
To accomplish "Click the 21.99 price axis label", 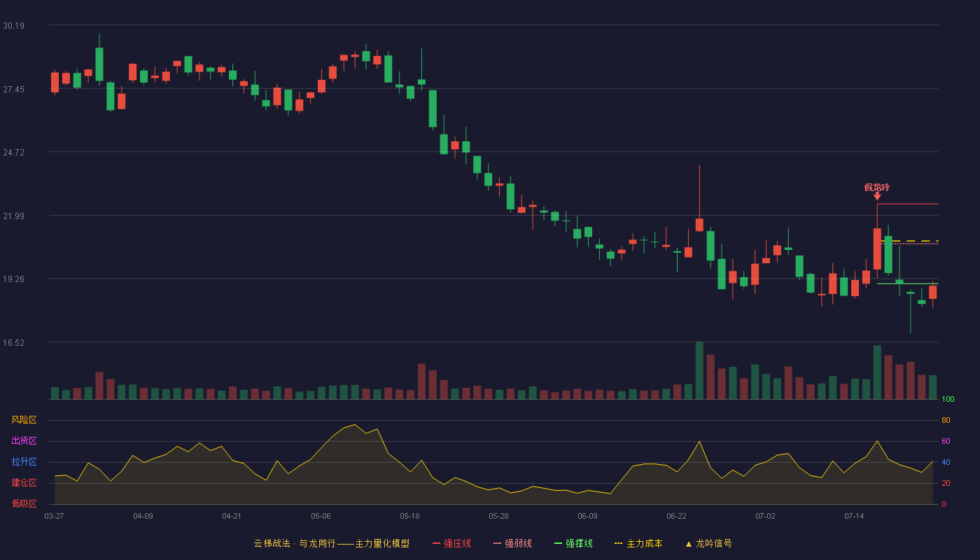I will pyautogui.click(x=14, y=216).
